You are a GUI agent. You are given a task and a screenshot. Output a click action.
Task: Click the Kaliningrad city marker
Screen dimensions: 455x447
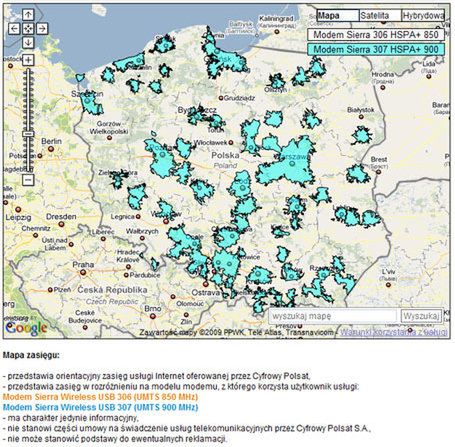pos(277,32)
